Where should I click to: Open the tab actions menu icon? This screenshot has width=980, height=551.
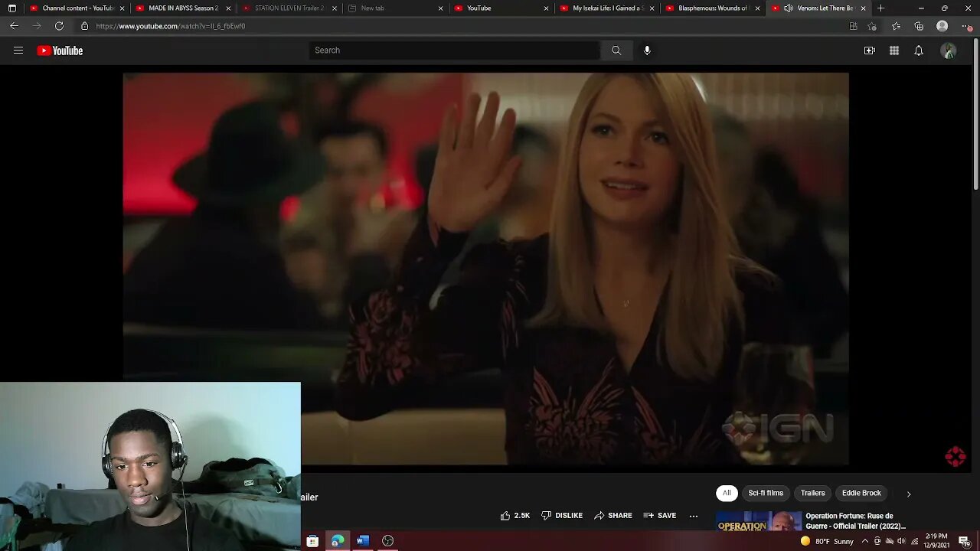pyautogui.click(x=11, y=8)
